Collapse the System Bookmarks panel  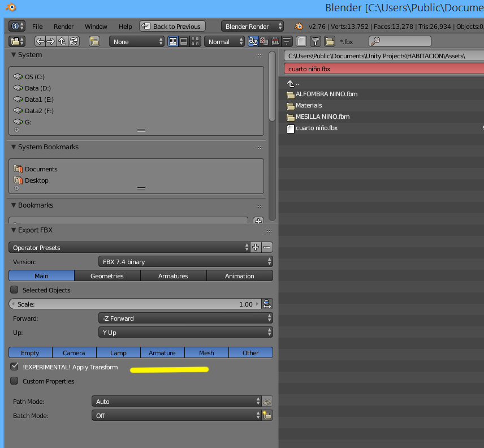[13, 147]
